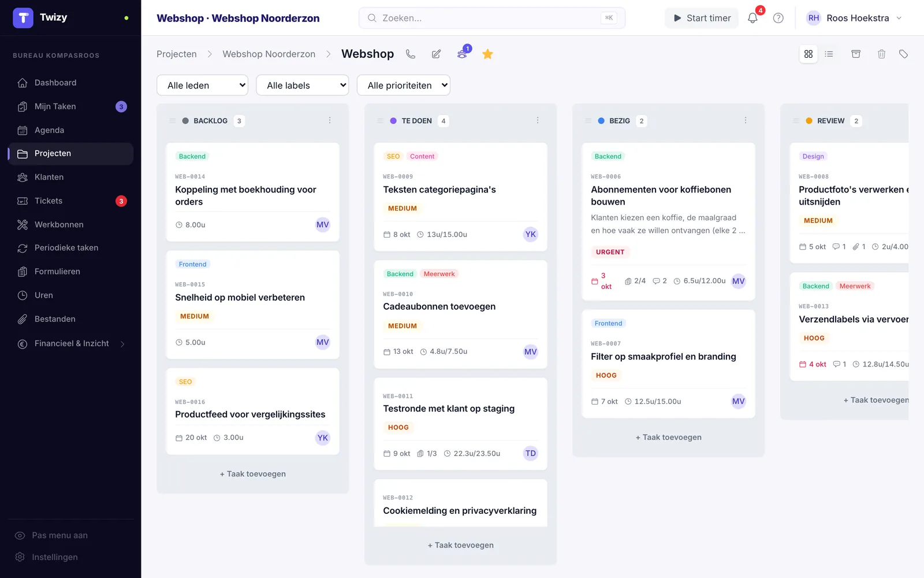Click the Review column drag handle

pos(796,121)
